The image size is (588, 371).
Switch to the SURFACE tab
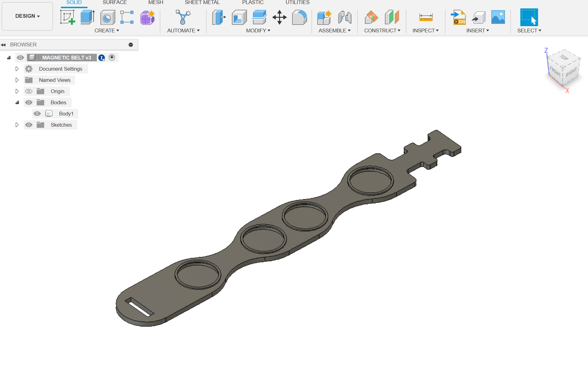click(x=114, y=2)
